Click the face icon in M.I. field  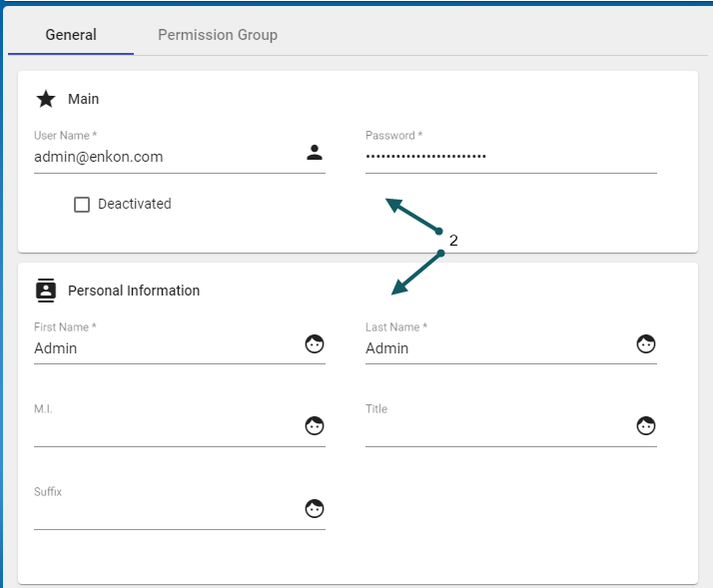click(x=315, y=426)
